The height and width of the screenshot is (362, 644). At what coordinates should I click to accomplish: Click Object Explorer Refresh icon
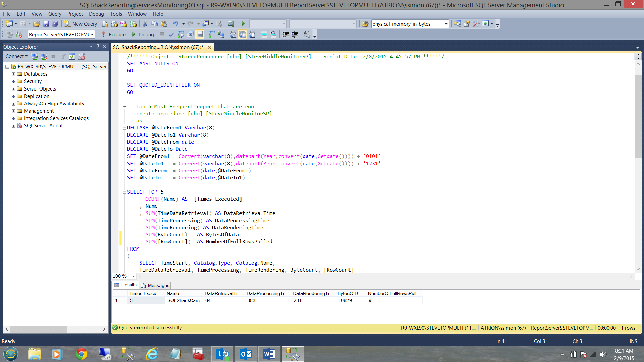(x=72, y=56)
